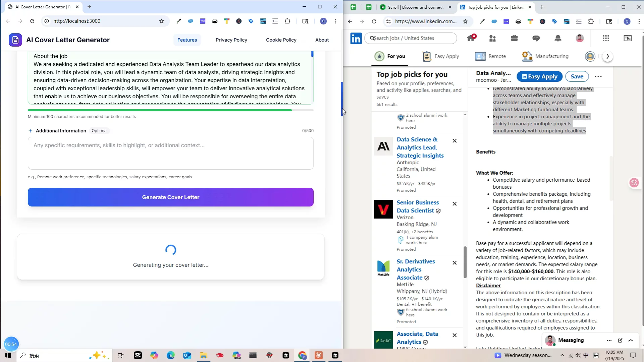Viewport: 644px width, 362px height.
Task: Open LinkedIn Home icon with notification badge
Action: [x=471, y=38]
